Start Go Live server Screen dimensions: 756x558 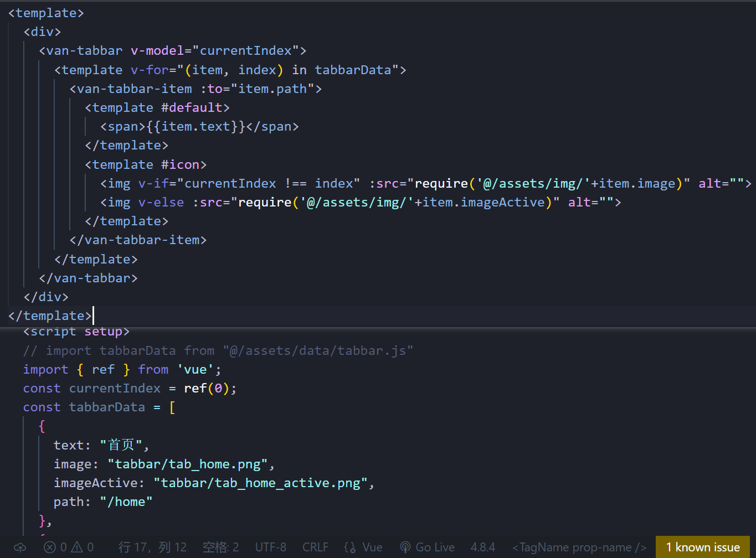click(435, 547)
